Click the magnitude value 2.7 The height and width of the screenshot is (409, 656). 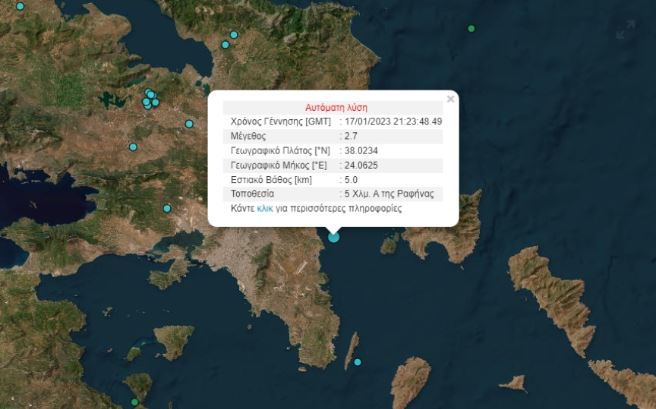[x=352, y=135]
